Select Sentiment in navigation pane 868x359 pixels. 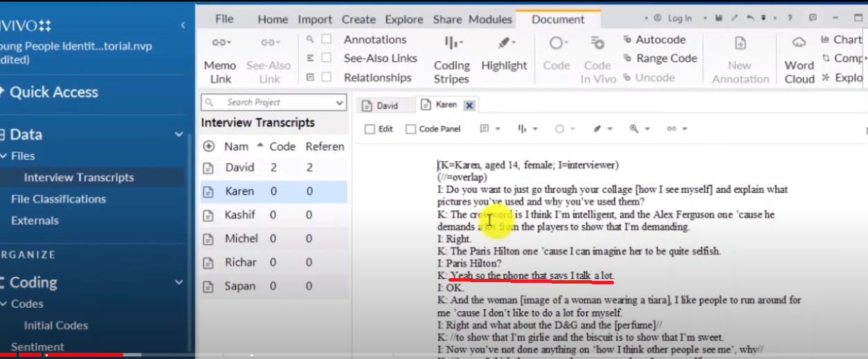[x=37, y=347]
